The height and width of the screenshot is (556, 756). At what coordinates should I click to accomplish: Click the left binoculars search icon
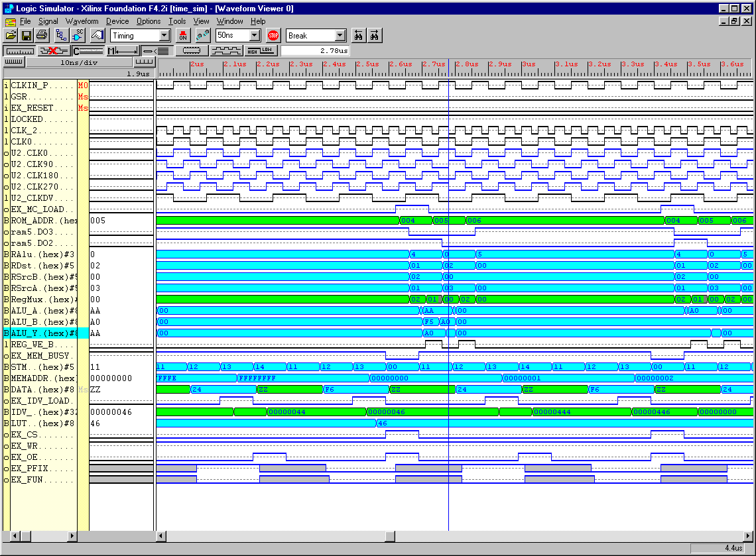click(358, 36)
